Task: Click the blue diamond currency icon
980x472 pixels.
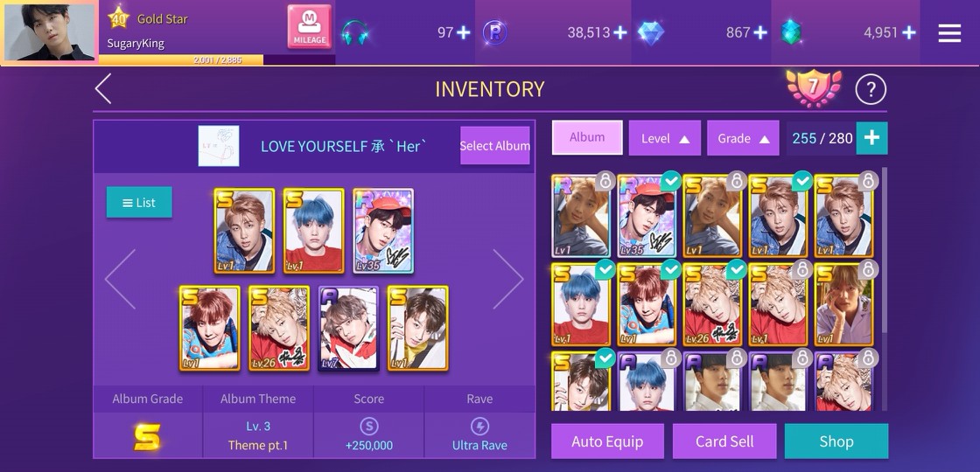Action: (650, 32)
